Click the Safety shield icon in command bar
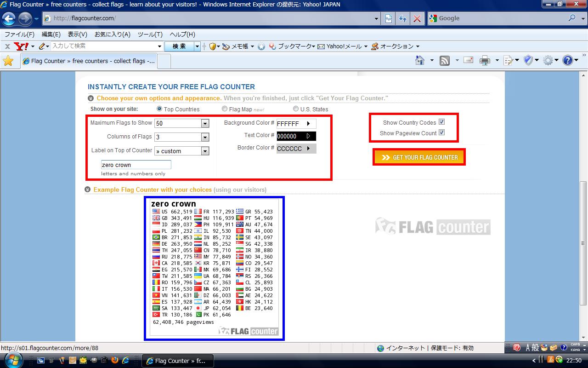Image resolution: width=588 pixels, height=368 pixels. click(528, 60)
